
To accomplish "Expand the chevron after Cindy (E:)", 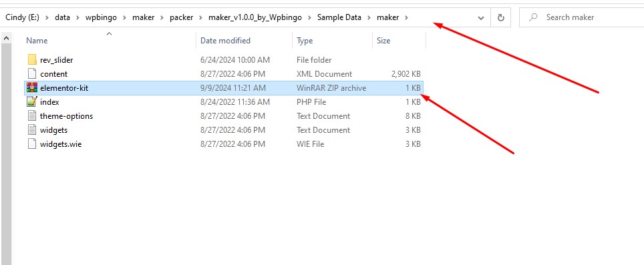I will click(47, 17).
